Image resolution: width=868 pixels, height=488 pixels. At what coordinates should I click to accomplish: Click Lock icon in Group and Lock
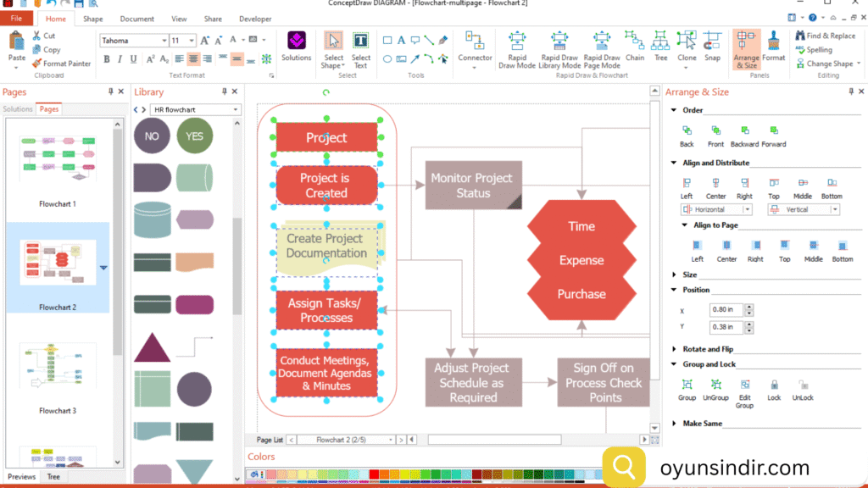point(774,385)
